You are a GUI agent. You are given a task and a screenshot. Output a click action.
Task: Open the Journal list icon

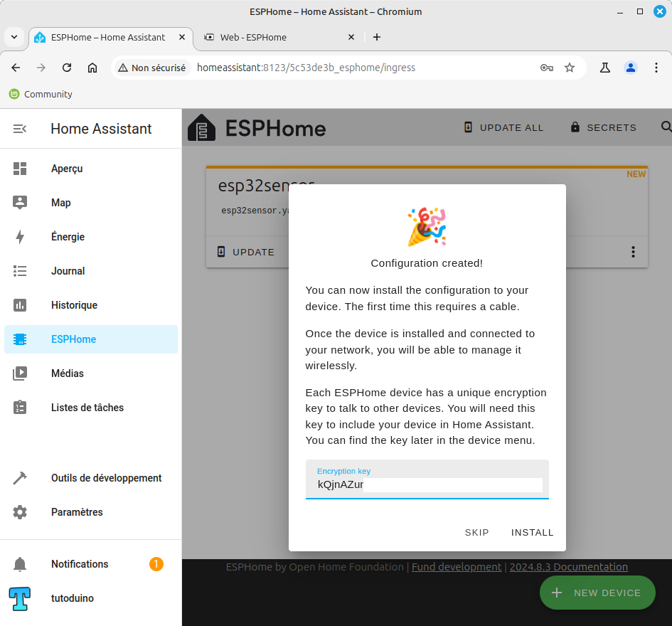(x=20, y=271)
